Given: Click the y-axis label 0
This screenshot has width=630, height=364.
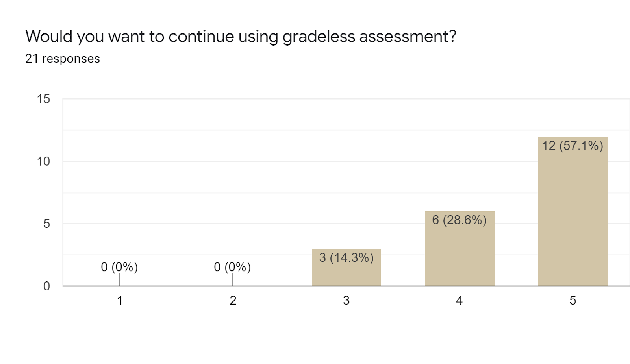Looking at the screenshot, I should [x=46, y=286].
